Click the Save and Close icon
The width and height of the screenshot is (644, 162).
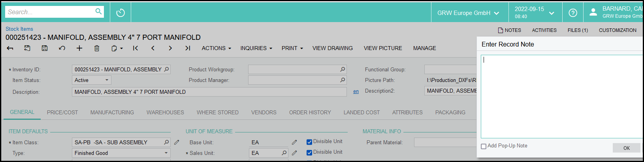pos(27,48)
